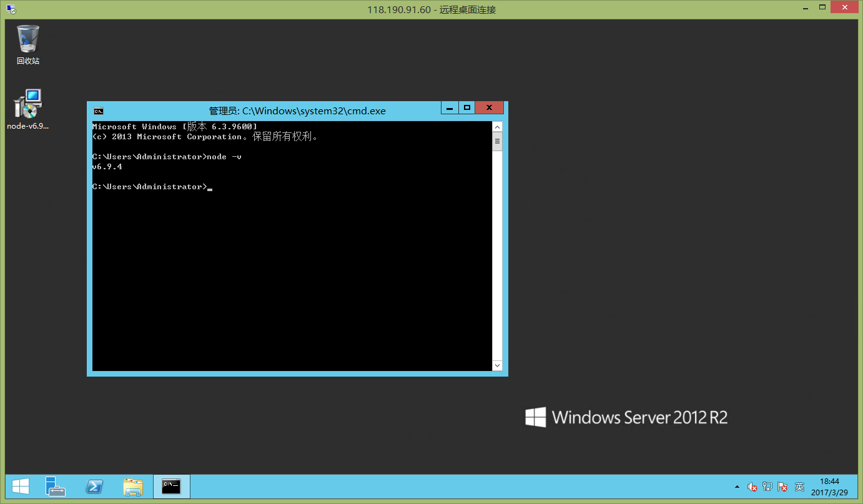Open the Remote Desktop Connection title bar icon
Screen dimensions: 863x504
[x=11, y=9]
